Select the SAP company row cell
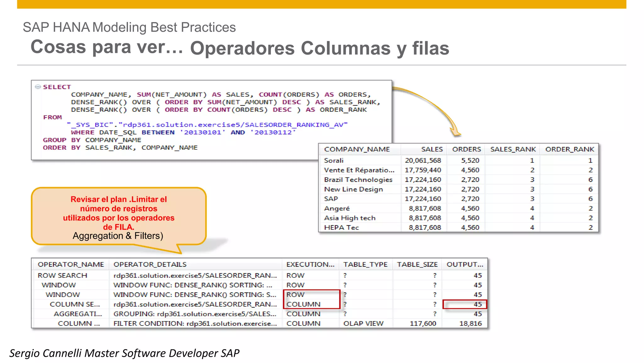The height and width of the screenshot is (363, 644). tap(331, 199)
